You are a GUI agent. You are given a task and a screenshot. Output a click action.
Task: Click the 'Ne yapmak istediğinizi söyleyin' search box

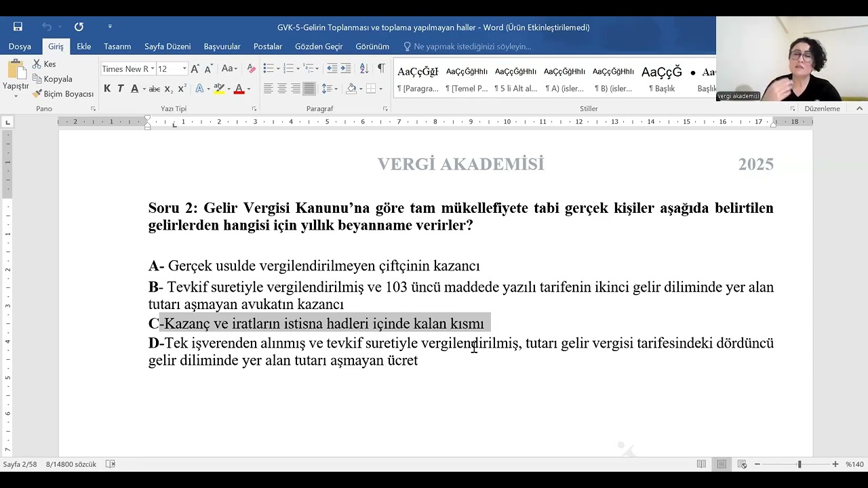467,47
